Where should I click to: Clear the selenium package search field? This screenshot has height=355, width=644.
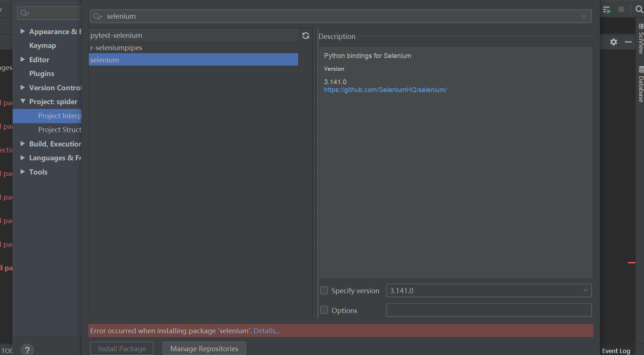point(584,16)
